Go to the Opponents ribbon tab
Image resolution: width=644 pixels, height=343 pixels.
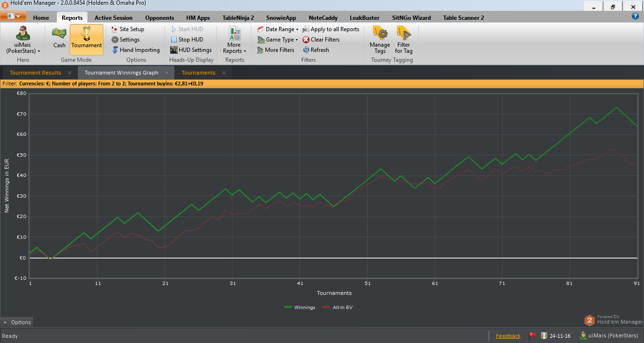[x=159, y=18]
